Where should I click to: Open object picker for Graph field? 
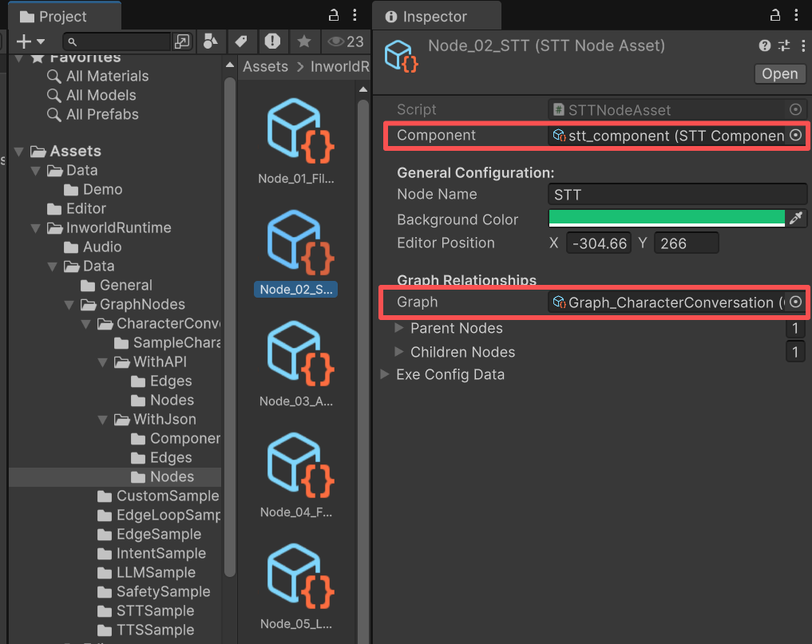click(796, 302)
